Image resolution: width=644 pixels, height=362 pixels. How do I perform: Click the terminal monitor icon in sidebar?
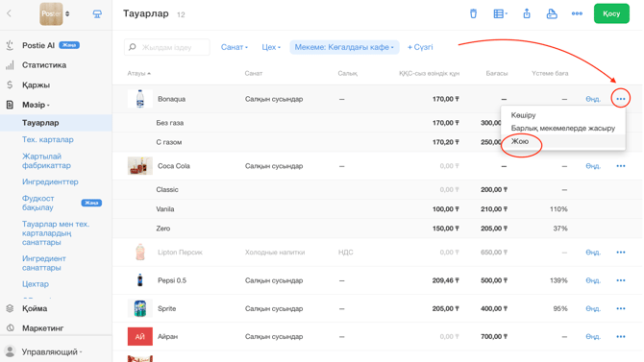click(97, 14)
